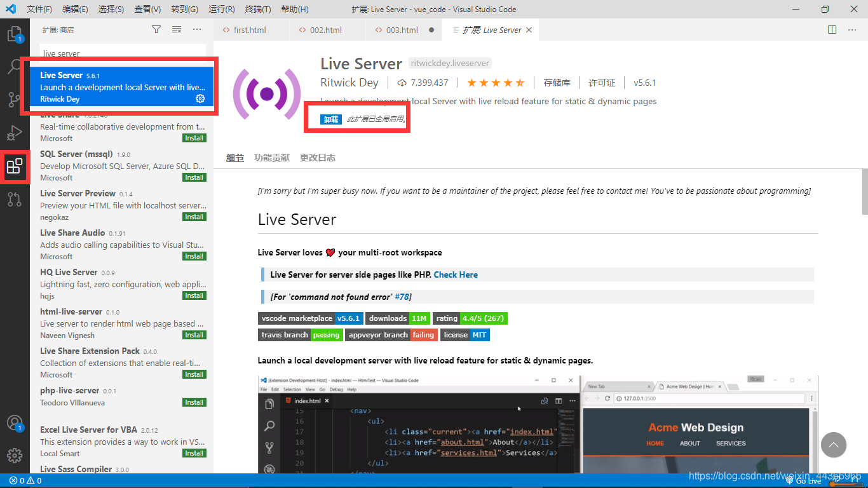The height and width of the screenshot is (488, 868).
Task: Click the readme vertical scrollbar
Action: tap(864, 192)
